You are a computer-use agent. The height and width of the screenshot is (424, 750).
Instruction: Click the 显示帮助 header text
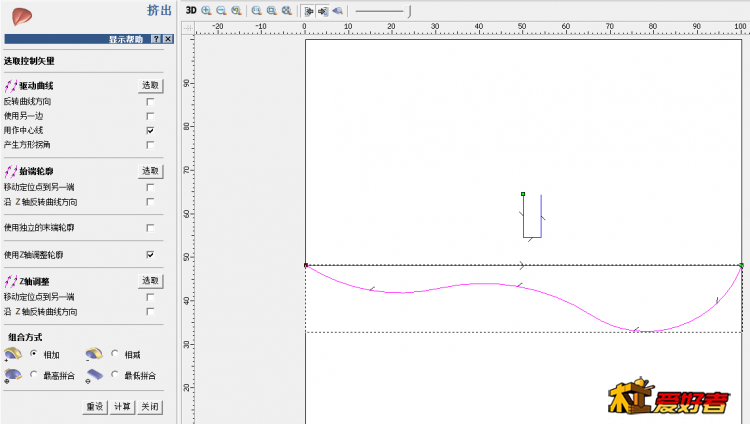(126, 39)
